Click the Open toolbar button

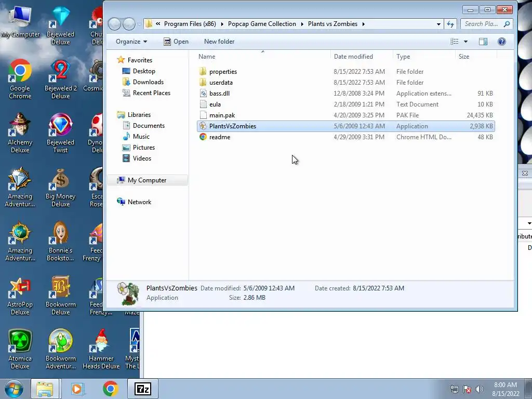click(x=176, y=42)
